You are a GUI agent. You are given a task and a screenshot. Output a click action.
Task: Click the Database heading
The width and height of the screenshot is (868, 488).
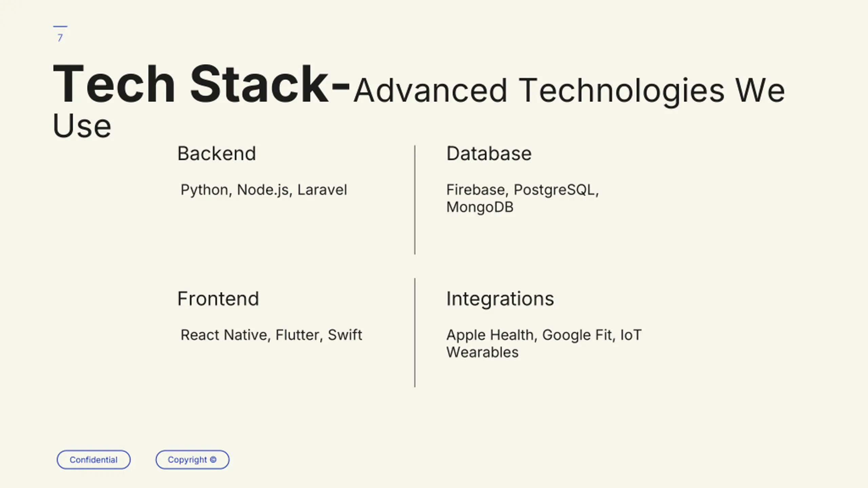pos(489,154)
